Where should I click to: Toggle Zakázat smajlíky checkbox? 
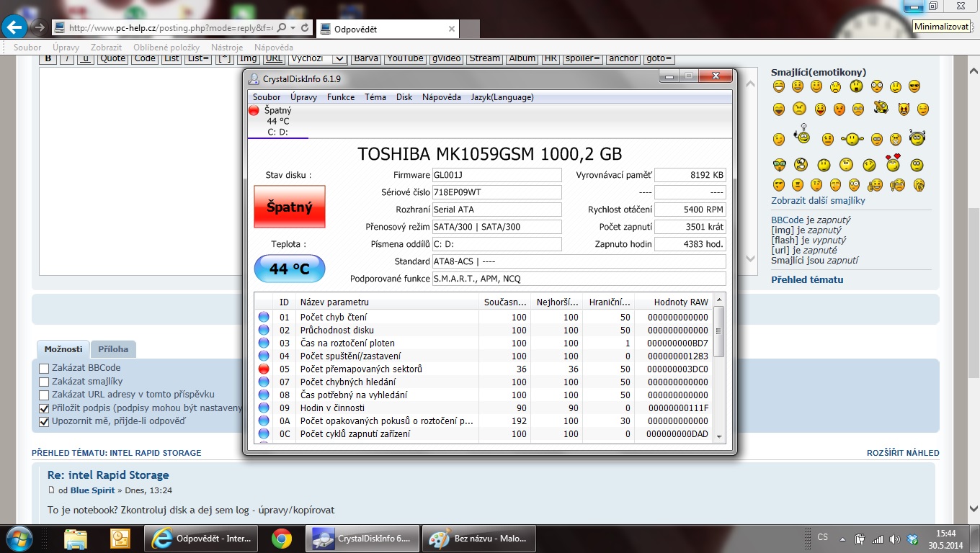(x=44, y=382)
